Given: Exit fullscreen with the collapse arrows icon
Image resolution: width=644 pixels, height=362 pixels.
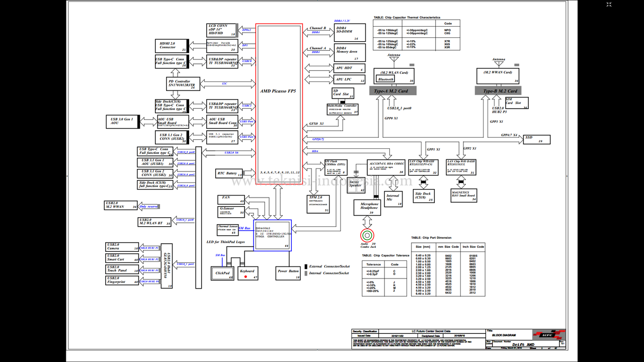Looking at the screenshot, I should [x=609, y=5].
